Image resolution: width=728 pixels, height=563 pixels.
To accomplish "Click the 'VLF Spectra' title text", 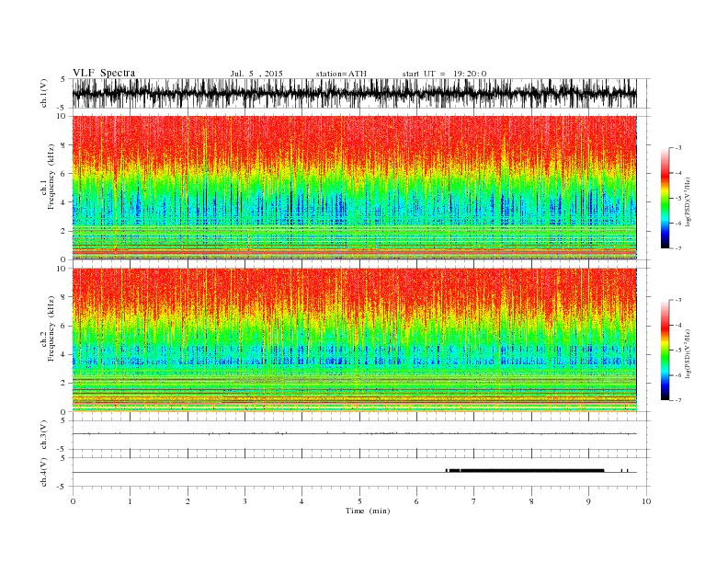I will (104, 73).
